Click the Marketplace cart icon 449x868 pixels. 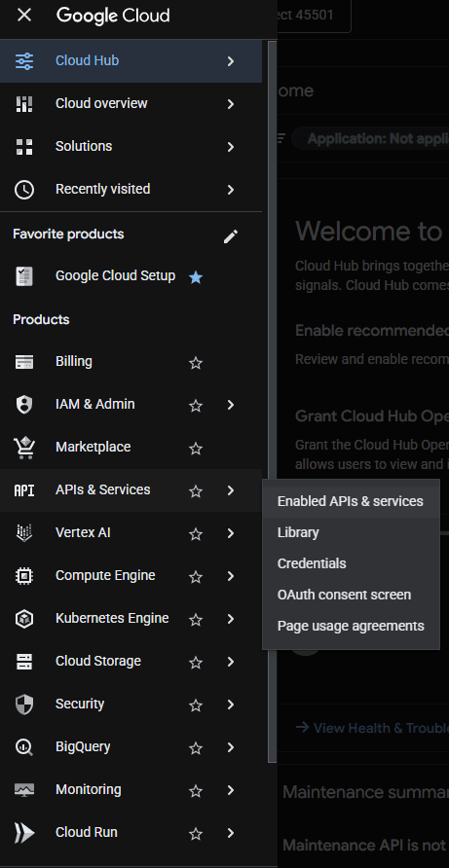coord(23,448)
